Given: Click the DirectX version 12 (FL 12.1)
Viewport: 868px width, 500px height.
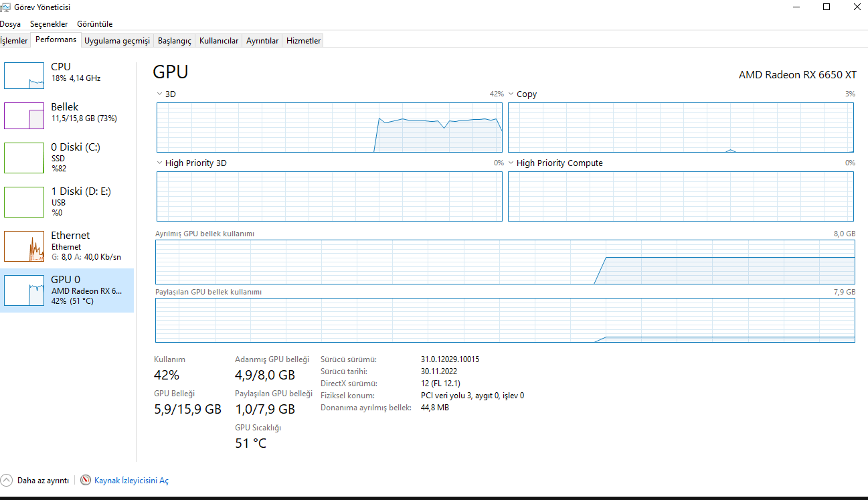Looking at the screenshot, I should point(441,384).
